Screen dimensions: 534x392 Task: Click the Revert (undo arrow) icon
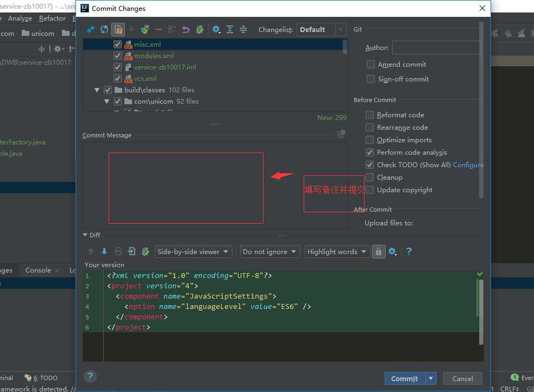(186, 29)
